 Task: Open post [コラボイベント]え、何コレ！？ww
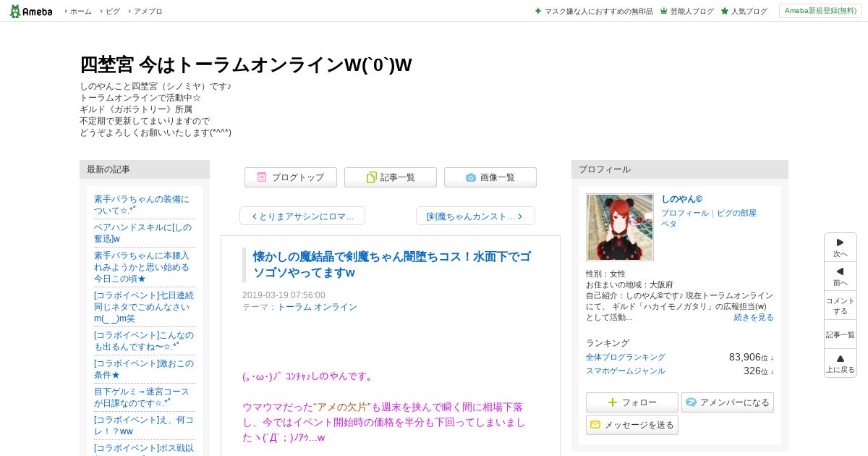pos(144,426)
